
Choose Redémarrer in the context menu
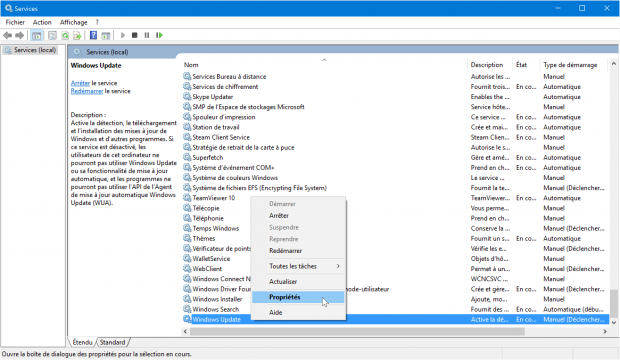(299, 251)
